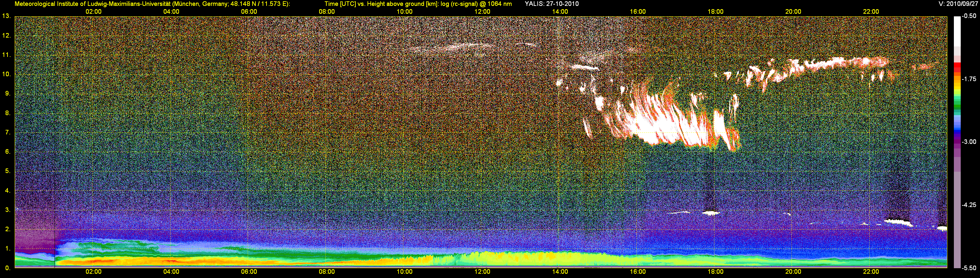The height and width of the screenshot is (278, 980).
Task: Click the 6. height axis label
Action: [x=8, y=151]
